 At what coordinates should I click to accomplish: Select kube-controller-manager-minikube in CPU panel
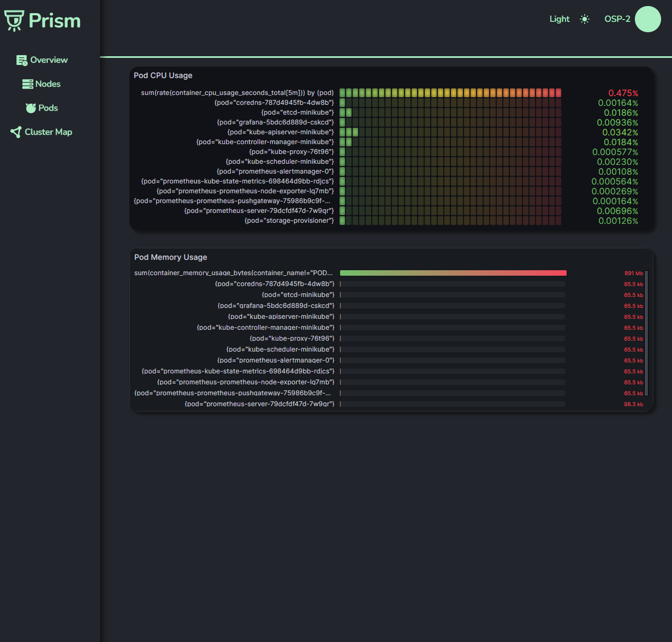(x=265, y=142)
